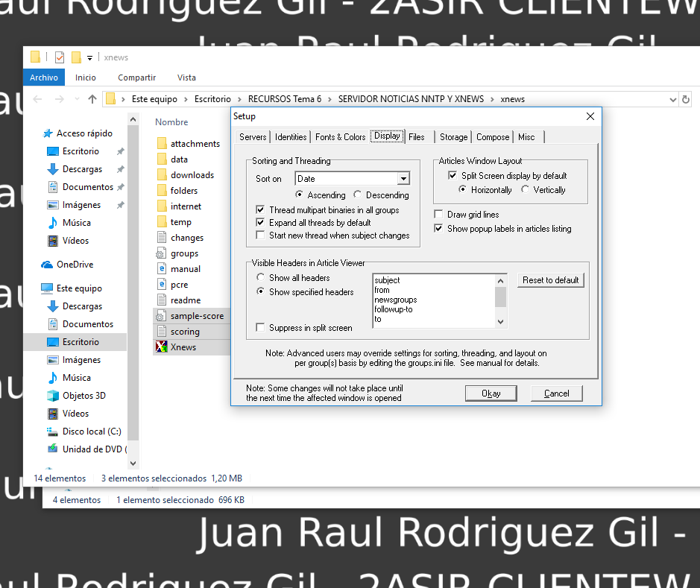Select Descending sort order

pyautogui.click(x=358, y=195)
